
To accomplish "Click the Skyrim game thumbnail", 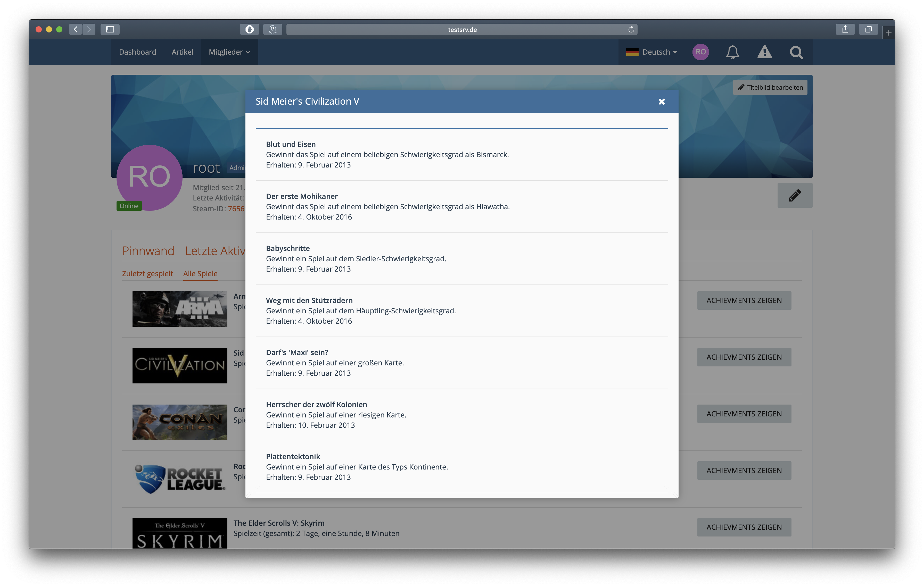I will pyautogui.click(x=180, y=533).
